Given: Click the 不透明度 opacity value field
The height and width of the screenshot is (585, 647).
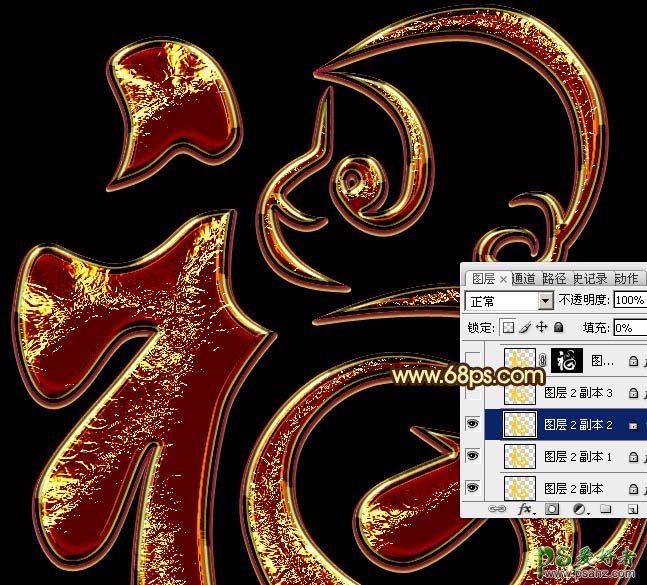Looking at the screenshot, I should point(629,301).
